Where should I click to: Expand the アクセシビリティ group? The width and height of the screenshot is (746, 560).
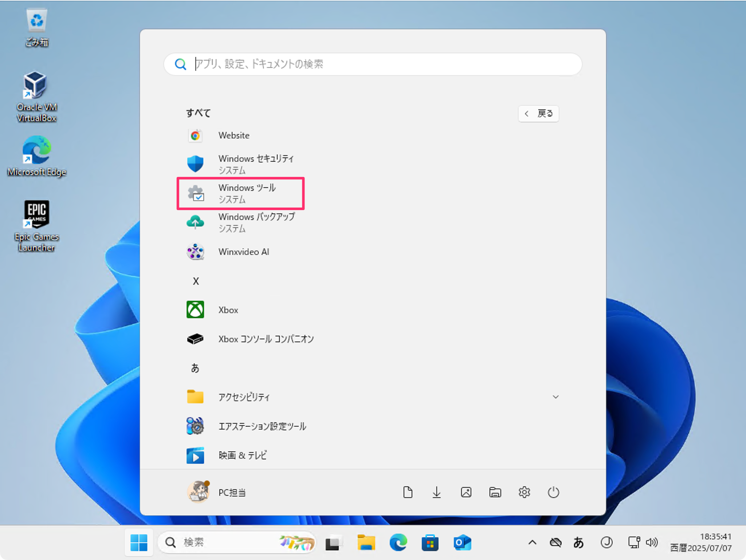tap(555, 397)
